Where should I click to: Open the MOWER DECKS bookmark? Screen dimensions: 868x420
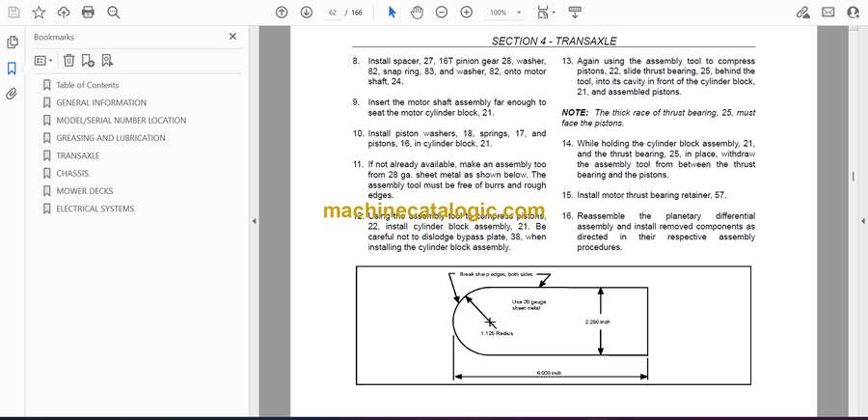click(84, 191)
